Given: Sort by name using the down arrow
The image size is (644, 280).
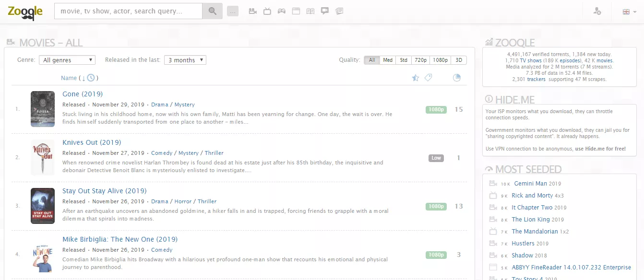Looking at the screenshot, I should 83,78.
